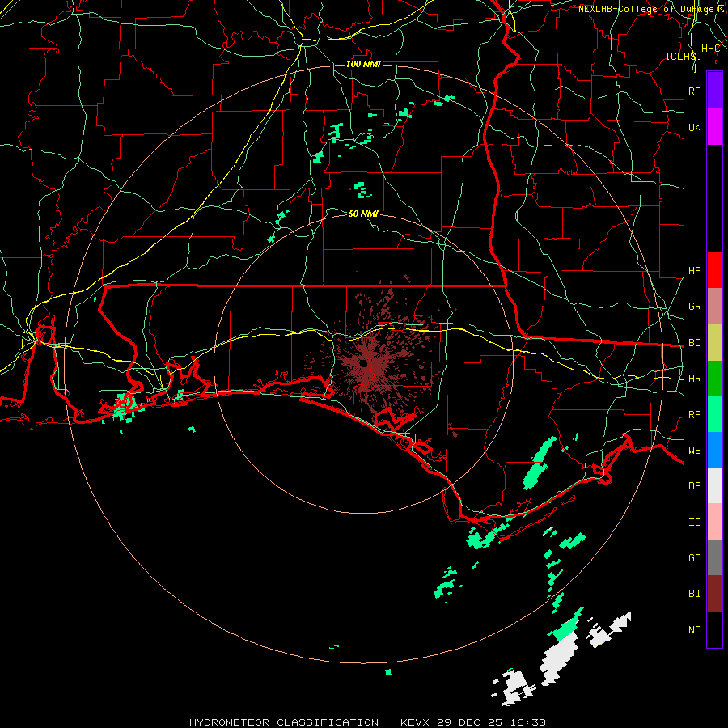The width and height of the screenshot is (728, 728).
Task: Select the "IC" legend label
Action: [694, 523]
